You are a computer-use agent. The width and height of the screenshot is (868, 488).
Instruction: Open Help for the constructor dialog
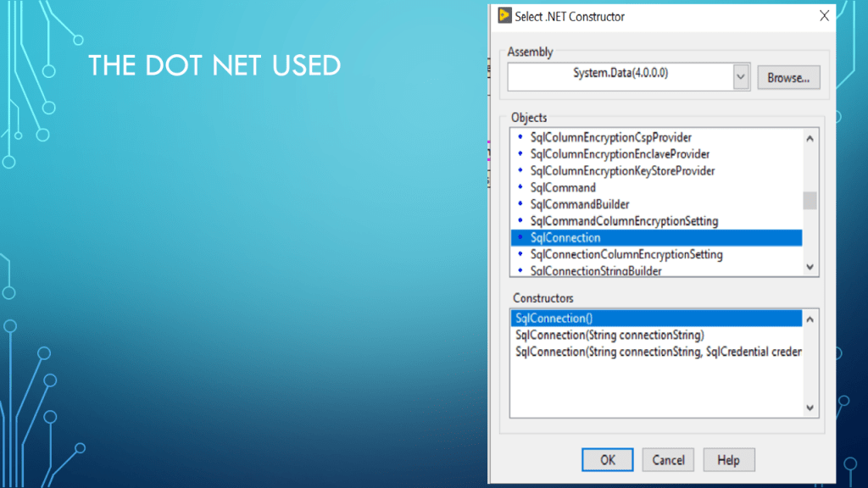coord(728,460)
